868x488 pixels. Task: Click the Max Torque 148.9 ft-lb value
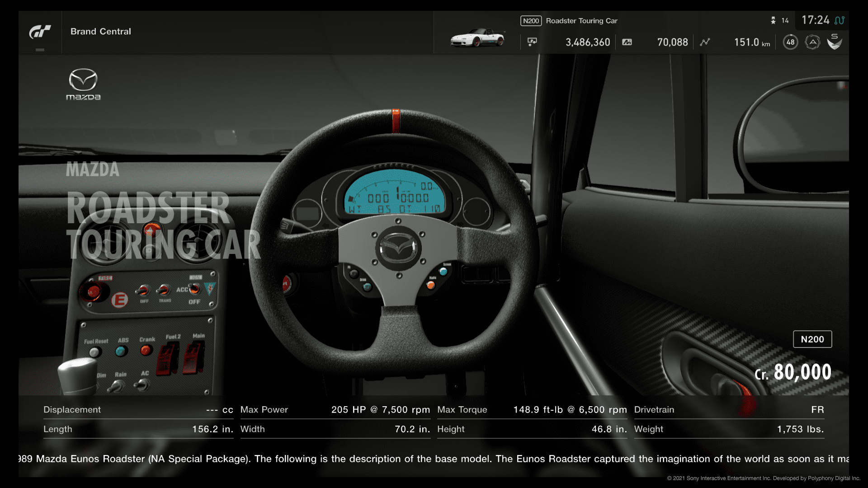pyautogui.click(x=570, y=410)
